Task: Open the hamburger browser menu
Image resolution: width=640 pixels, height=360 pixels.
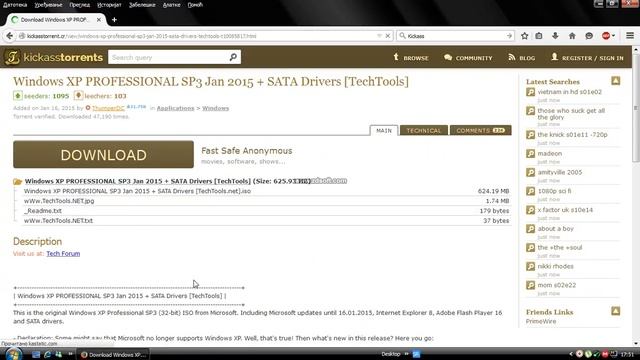Action: click(x=630, y=36)
